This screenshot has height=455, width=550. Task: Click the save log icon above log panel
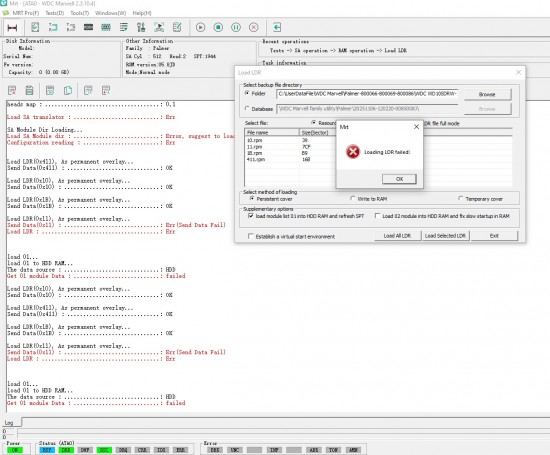pyautogui.click(x=29, y=91)
